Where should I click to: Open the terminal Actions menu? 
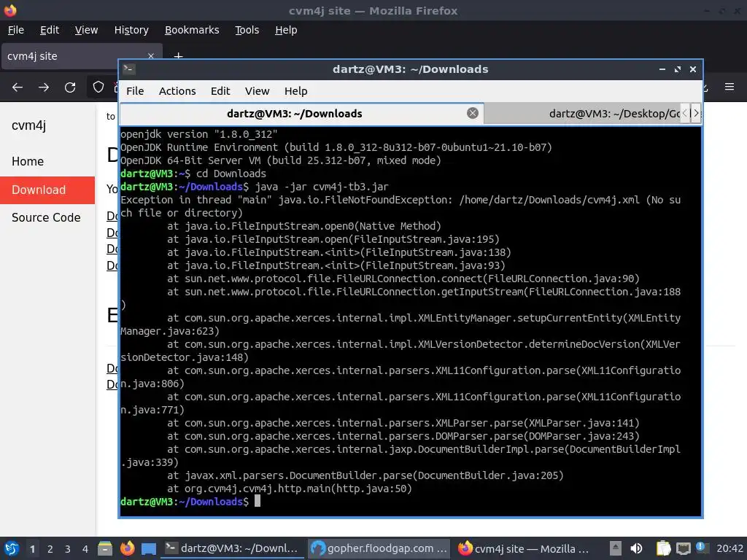coord(177,91)
